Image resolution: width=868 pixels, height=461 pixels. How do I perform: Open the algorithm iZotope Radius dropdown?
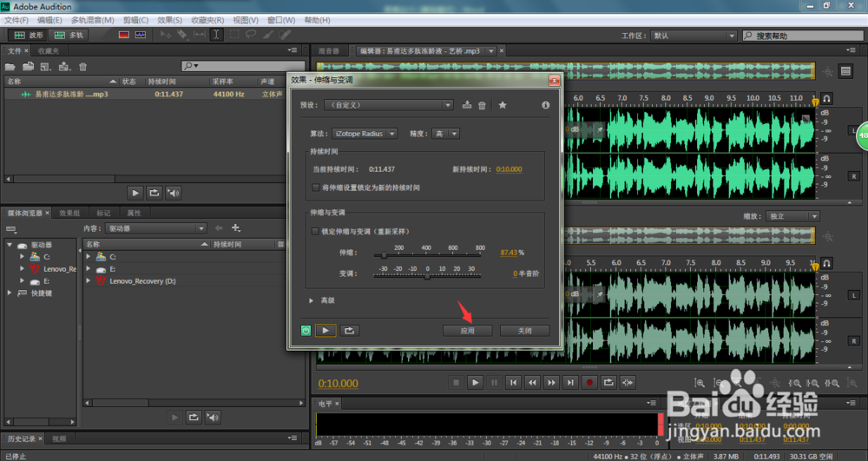[x=365, y=134]
